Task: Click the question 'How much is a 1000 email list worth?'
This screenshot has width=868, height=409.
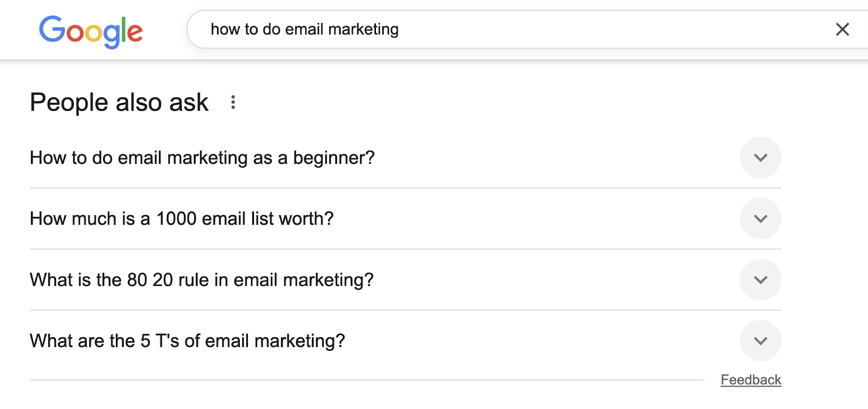Action: coord(182,219)
